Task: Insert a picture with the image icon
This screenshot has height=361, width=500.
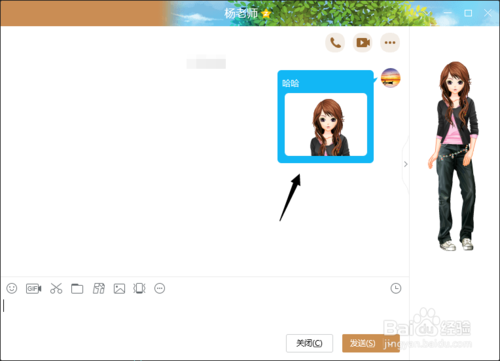Action: pyautogui.click(x=119, y=289)
